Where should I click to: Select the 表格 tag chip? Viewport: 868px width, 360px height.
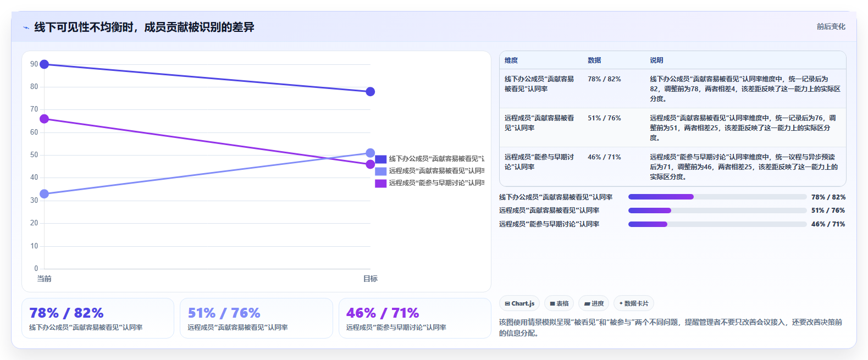(559, 303)
